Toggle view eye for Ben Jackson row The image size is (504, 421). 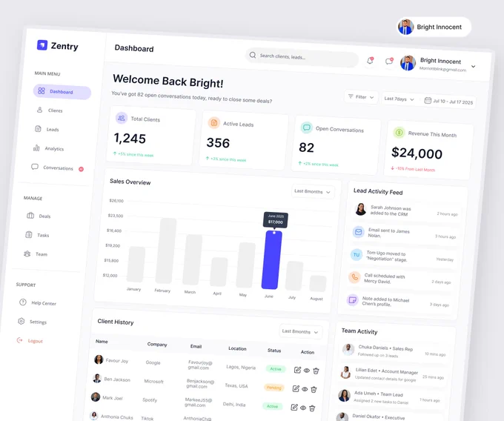(x=305, y=389)
